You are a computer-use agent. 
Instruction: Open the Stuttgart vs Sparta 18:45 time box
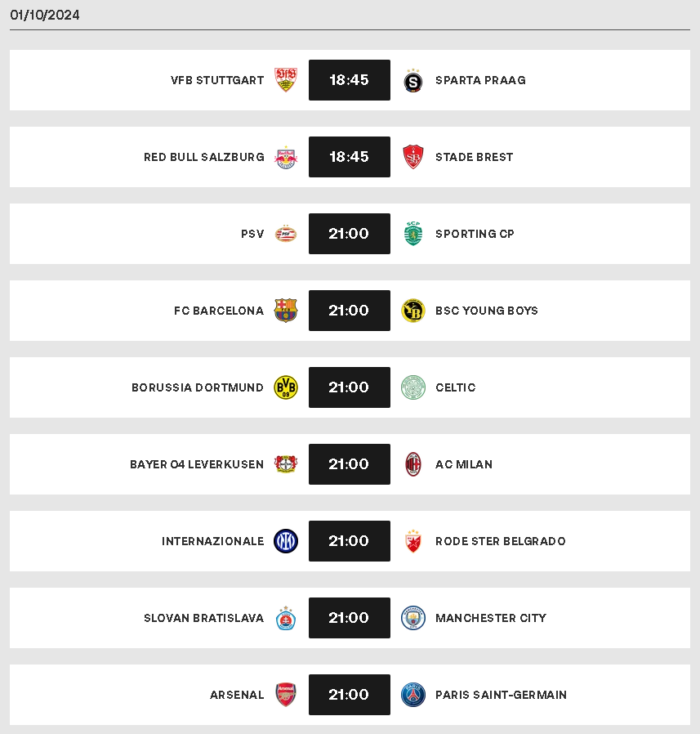click(x=349, y=80)
